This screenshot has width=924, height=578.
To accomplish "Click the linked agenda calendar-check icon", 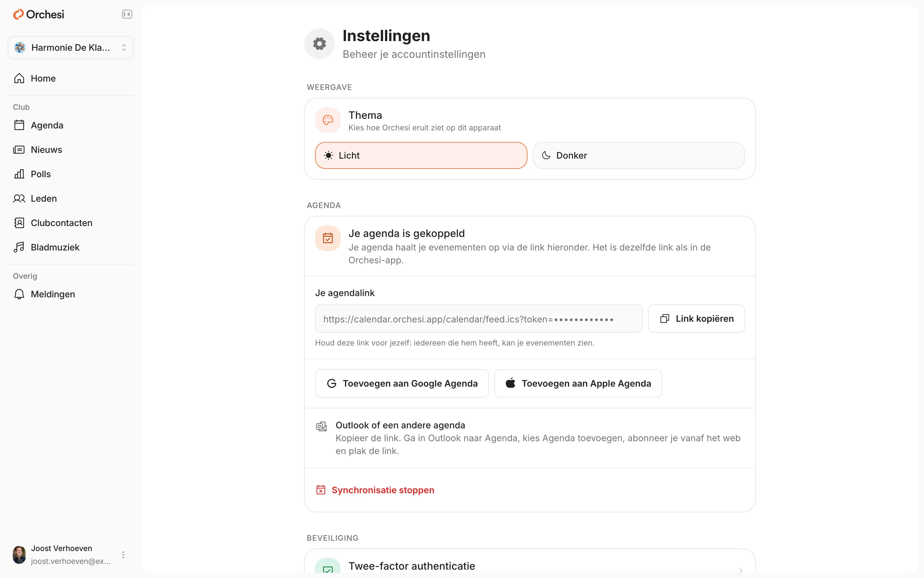I will [x=328, y=238].
